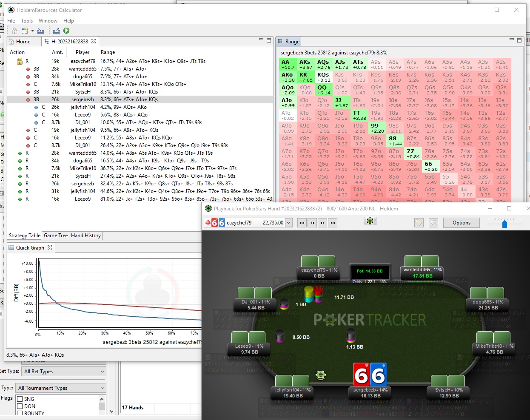Click lock icon on eazychef79 row
Screen dimensions: 530x420
(x=20, y=61)
